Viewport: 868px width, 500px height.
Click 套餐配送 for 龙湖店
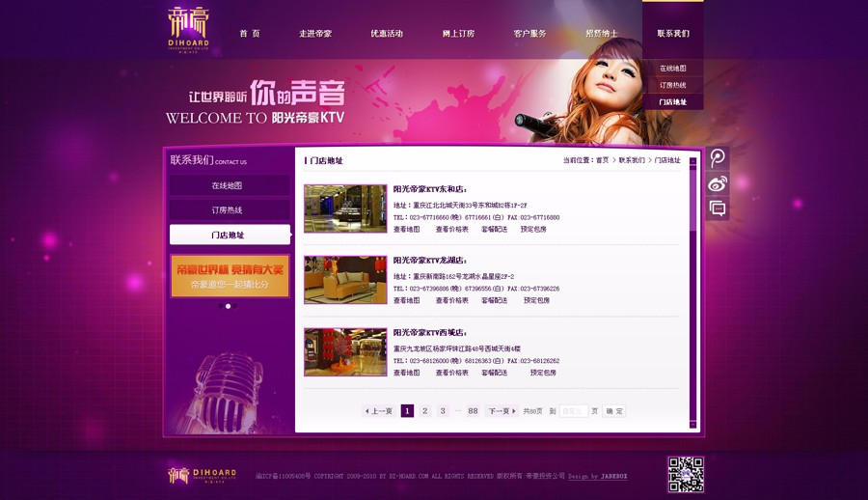tap(495, 300)
